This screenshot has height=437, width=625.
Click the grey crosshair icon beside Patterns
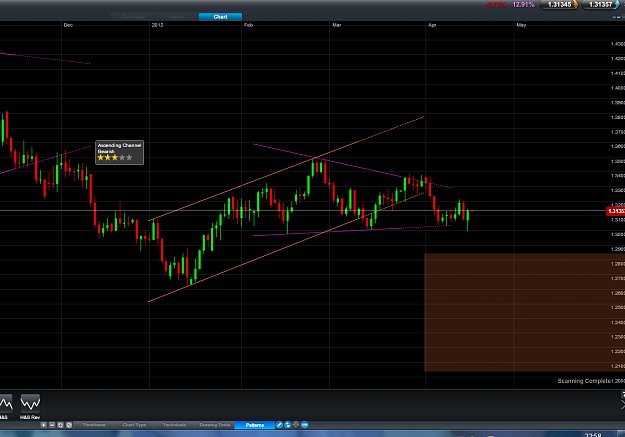[x=296, y=425]
